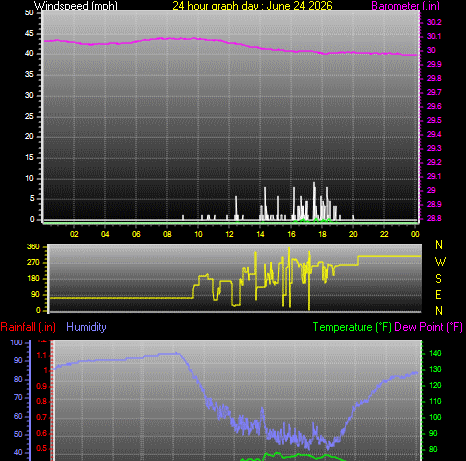Image resolution: width=466 pixels, height=461 pixels.
Task: Click 40 on the humidity axis
Action: click(18, 452)
